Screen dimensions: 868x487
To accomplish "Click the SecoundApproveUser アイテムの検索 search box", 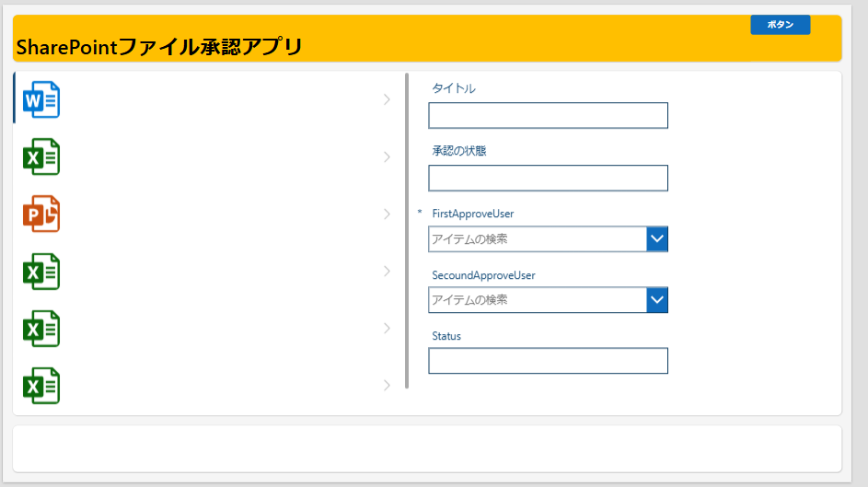I will 538,300.
